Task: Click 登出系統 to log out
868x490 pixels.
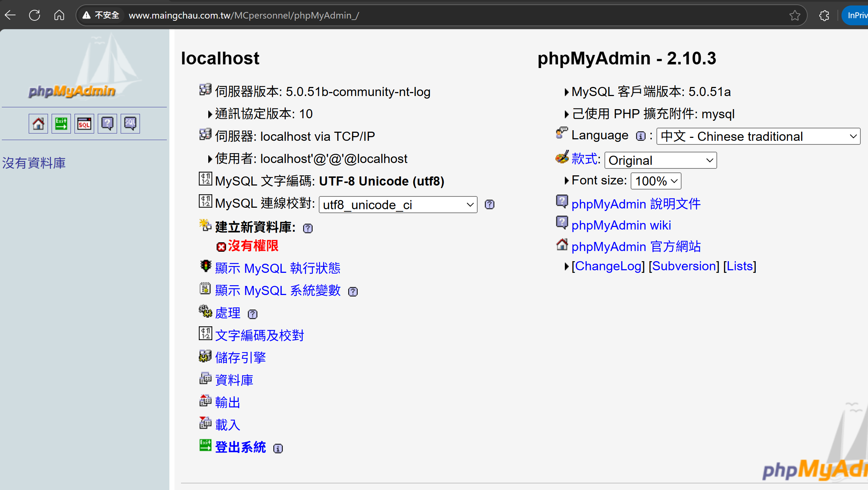Action: click(241, 447)
